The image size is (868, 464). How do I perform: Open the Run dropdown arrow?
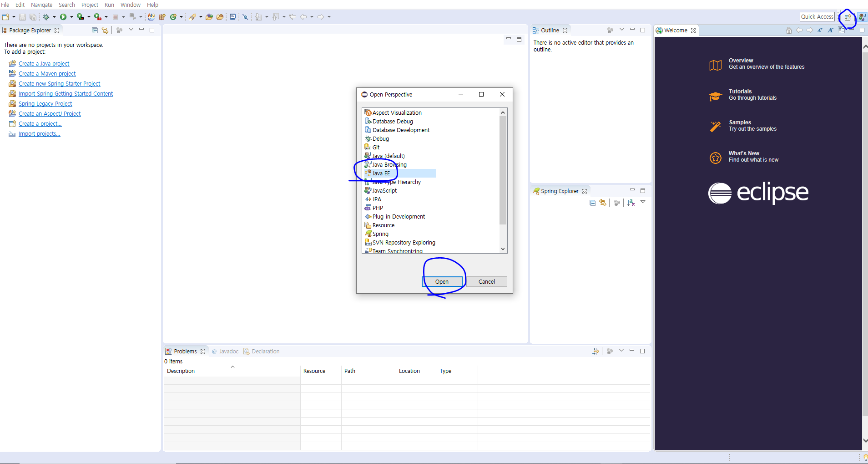[x=71, y=17]
